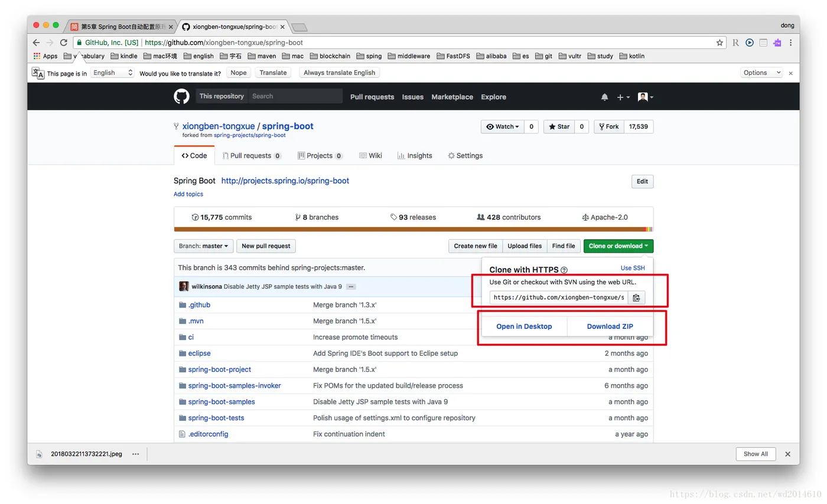Copy clone URL with clipboard icon

(636, 297)
